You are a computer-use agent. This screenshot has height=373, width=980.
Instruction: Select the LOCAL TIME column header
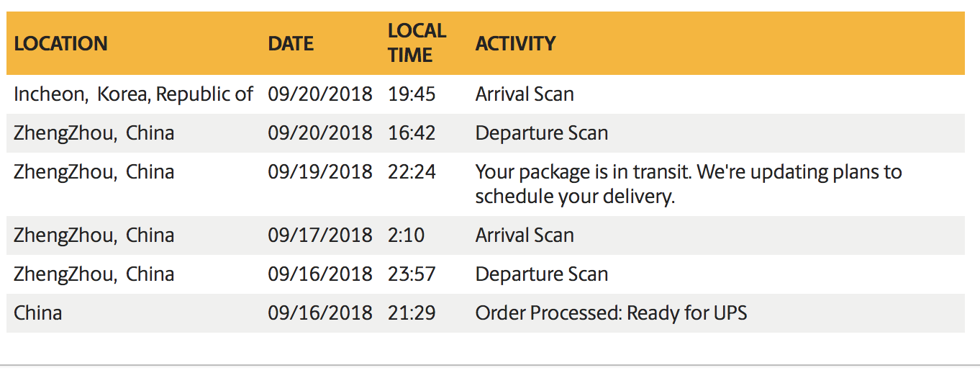point(417,42)
